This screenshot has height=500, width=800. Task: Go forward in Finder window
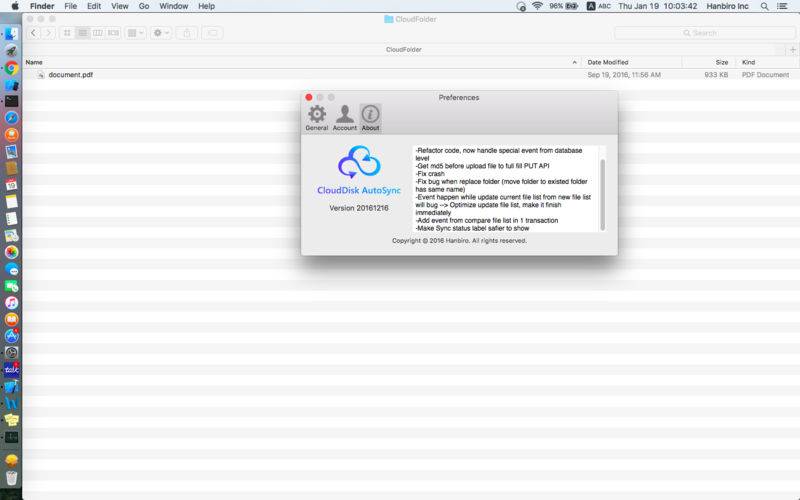[48, 33]
